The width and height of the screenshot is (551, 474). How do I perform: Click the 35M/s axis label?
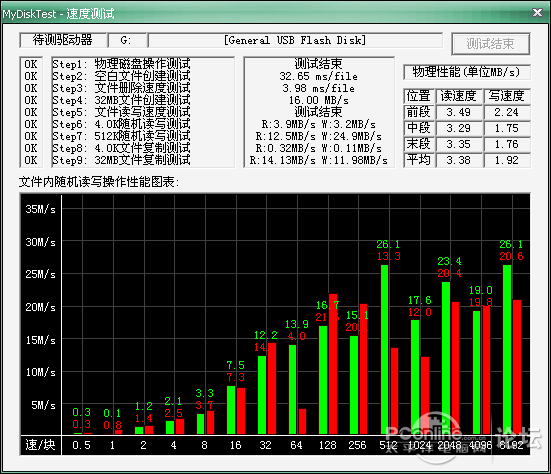(x=40, y=209)
